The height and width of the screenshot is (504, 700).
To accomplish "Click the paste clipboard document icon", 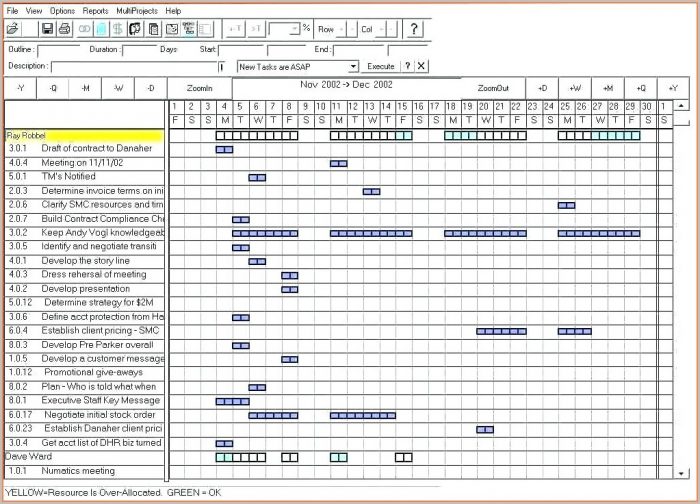I will (154, 29).
